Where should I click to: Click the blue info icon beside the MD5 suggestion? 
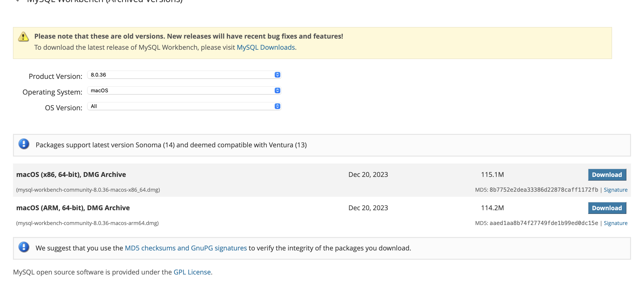coord(24,247)
